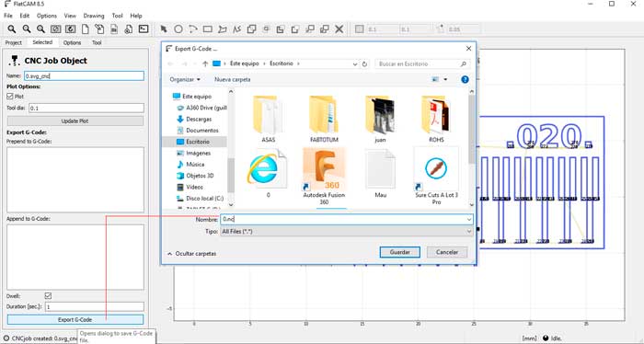
Task: Select the arrow Select tool
Action: [164, 29]
